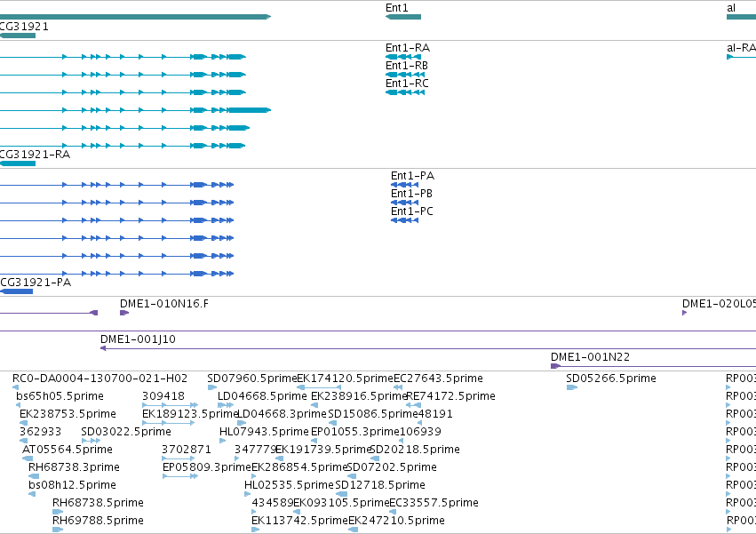
Task: Click the EK247210.5prime EST glyph
Action: coord(353,530)
